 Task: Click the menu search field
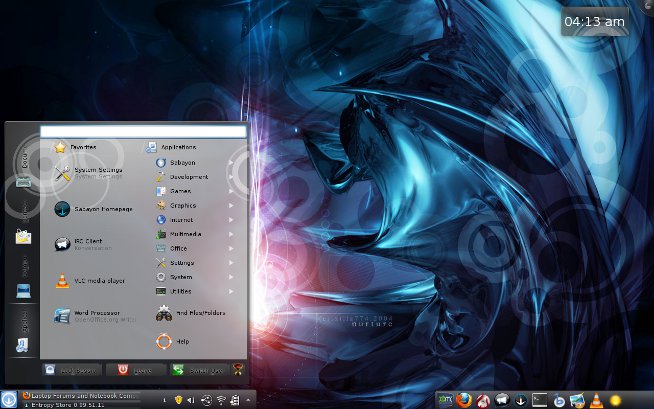[143, 131]
